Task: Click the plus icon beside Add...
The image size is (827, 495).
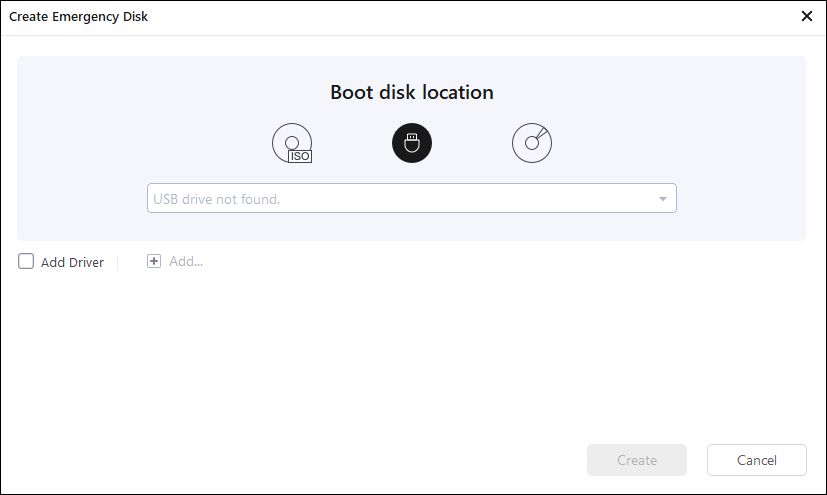Action: (x=154, y=261)
